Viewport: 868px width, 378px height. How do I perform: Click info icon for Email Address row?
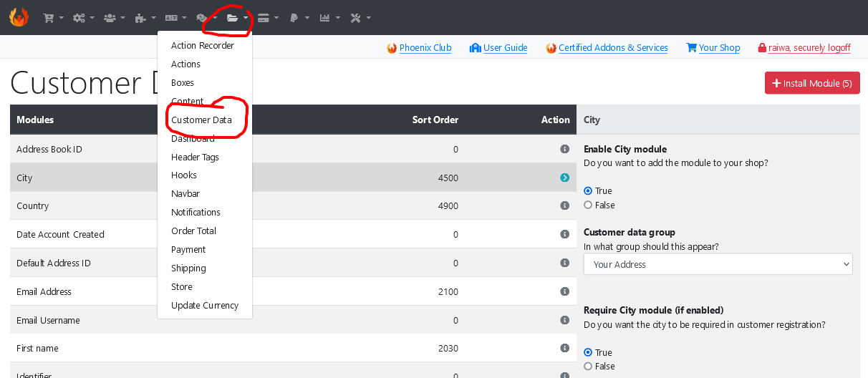click(564, 291)
